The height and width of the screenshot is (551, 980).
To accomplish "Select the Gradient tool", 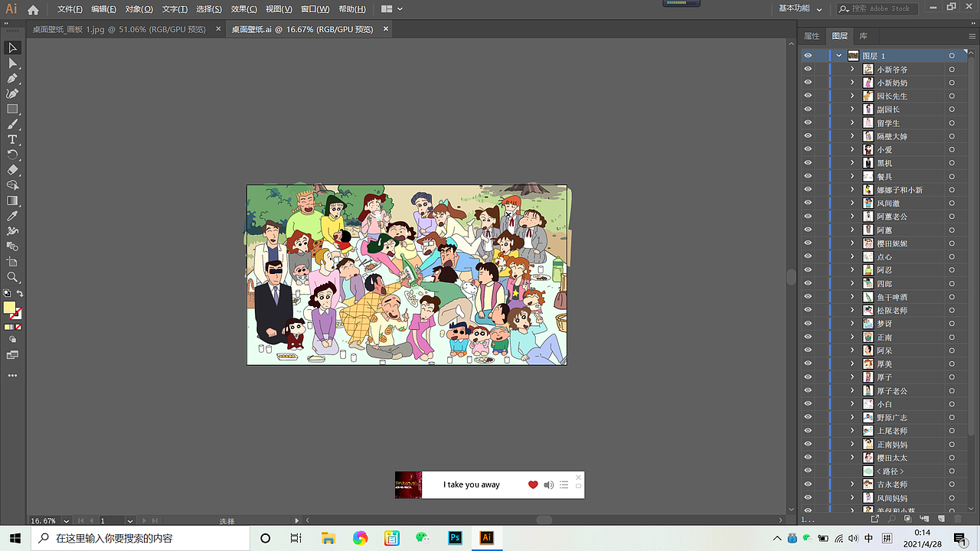I will point(12,201).
